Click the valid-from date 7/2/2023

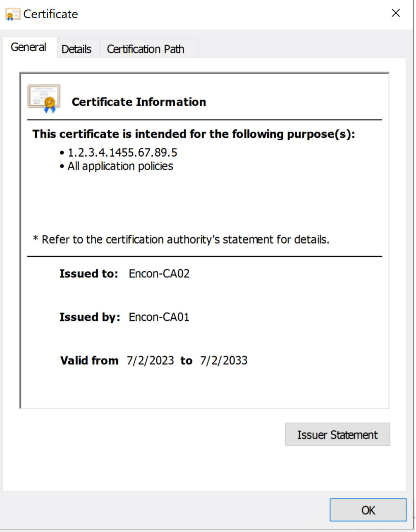click(151, 360)
